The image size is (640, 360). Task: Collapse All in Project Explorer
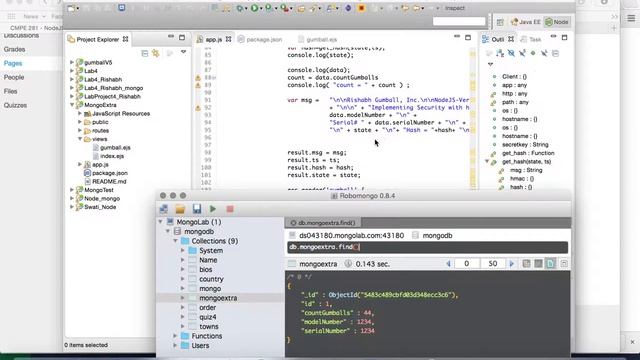tap(144, 53)
